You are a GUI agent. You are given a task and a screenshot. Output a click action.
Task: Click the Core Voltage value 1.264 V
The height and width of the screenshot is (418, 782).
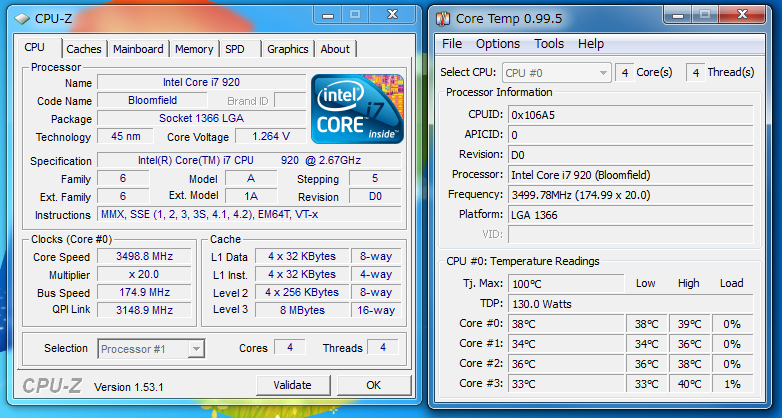click(271, 136)
